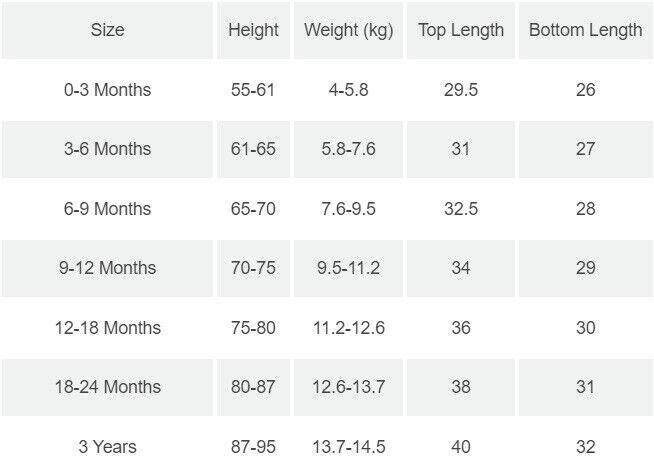Select the Bottom Length column header
The width and height of the screenshot is (654, 474).
pyautogui.click(x=585, y=30)
